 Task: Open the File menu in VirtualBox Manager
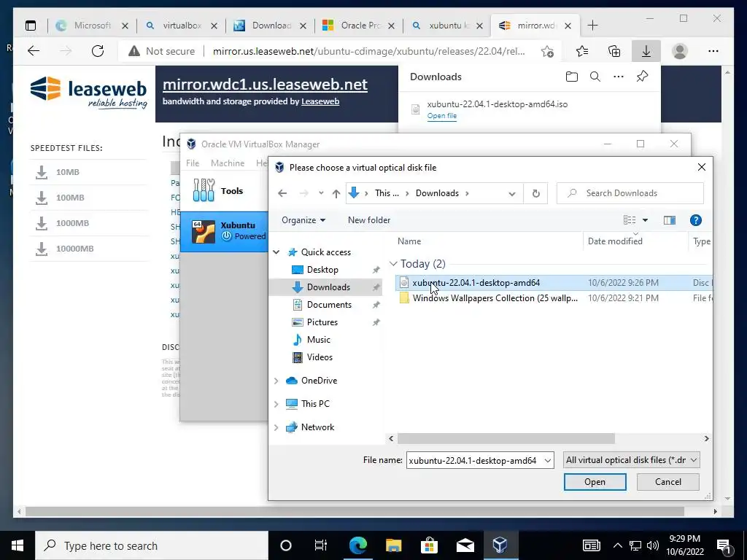[193, 163]
